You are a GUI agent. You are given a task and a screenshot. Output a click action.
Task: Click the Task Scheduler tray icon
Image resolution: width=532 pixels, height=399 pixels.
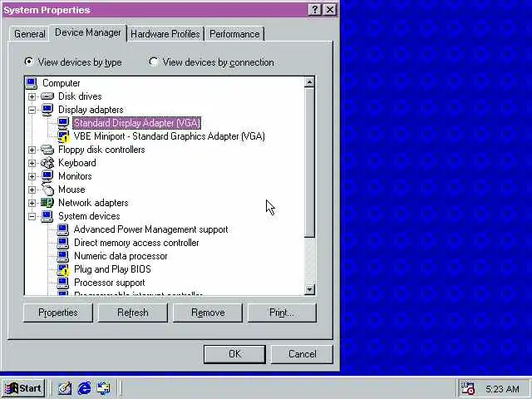pyautogui.click(x=468, y=388)
